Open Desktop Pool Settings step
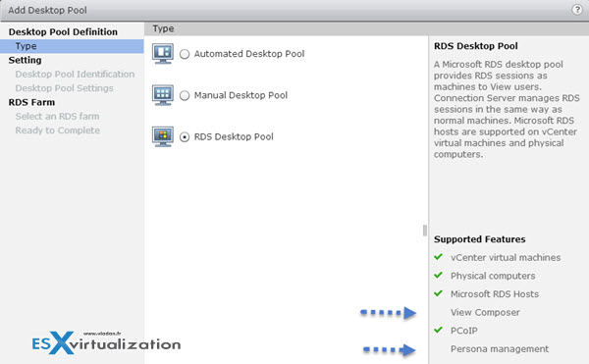This screenshot has width=589, height=364. [64, 88]
